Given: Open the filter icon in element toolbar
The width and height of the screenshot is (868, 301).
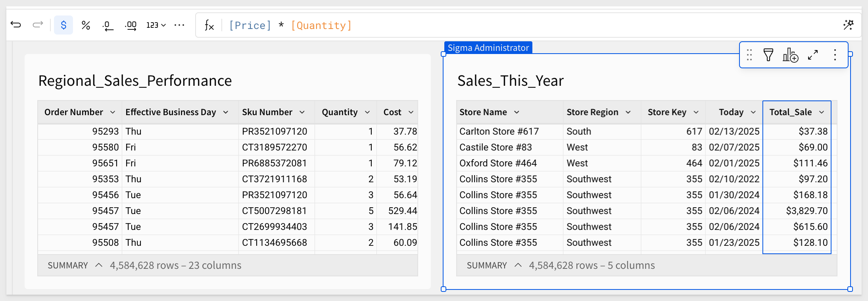Looking at the screenshot, I should click(768, 55).
